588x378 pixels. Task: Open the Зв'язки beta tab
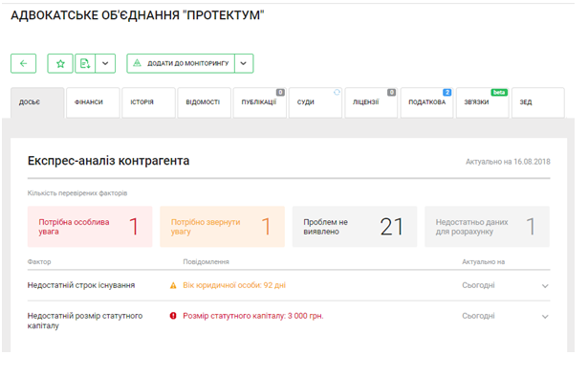(x=482, y=102)
